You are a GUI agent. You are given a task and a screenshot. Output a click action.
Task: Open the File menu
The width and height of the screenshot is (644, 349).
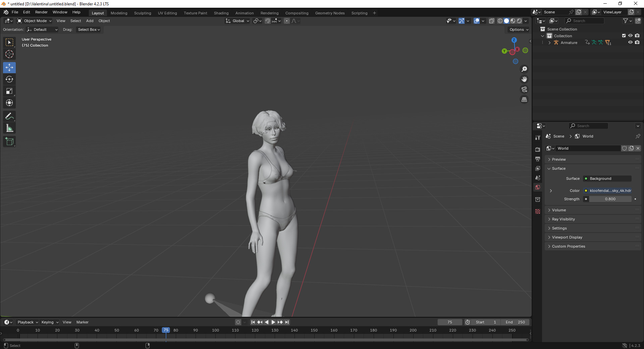click(x=15, y=12)
